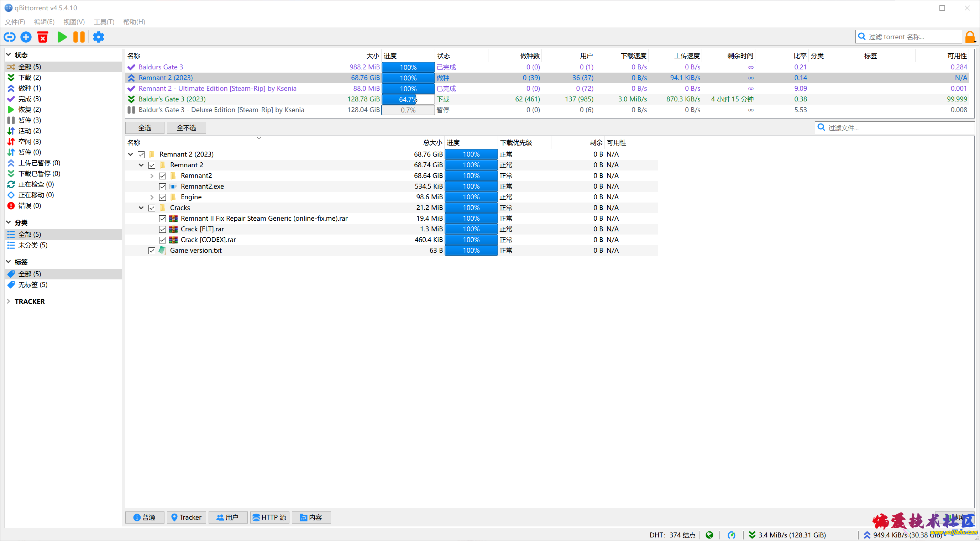Click the green resume play icon

point(62,37)
